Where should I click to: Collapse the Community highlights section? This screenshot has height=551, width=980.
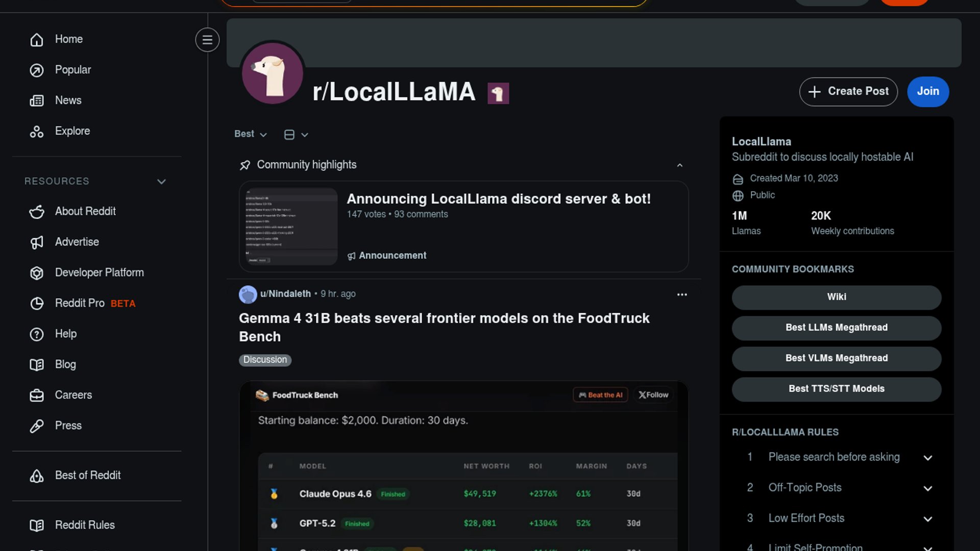pos(679,165)
